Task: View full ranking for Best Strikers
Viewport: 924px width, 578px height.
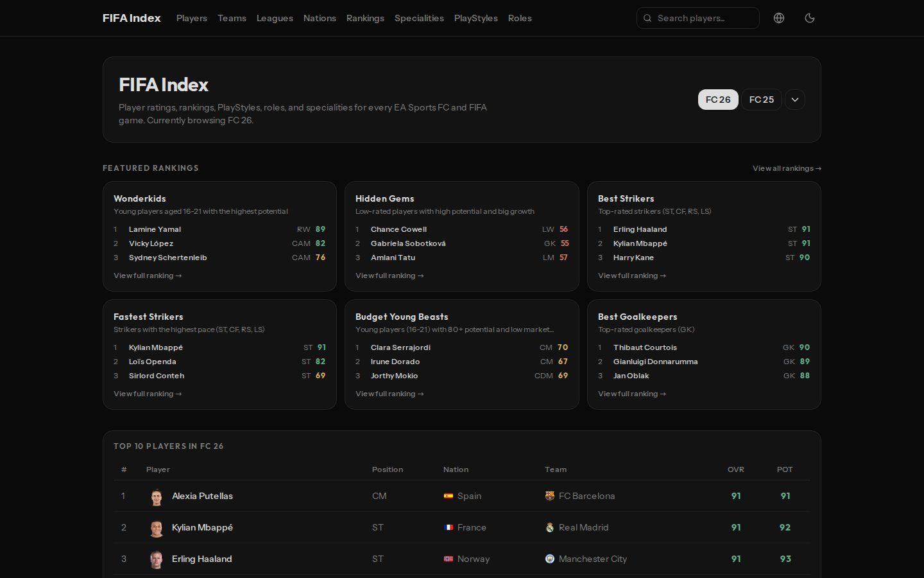Action: pos(632,276)
